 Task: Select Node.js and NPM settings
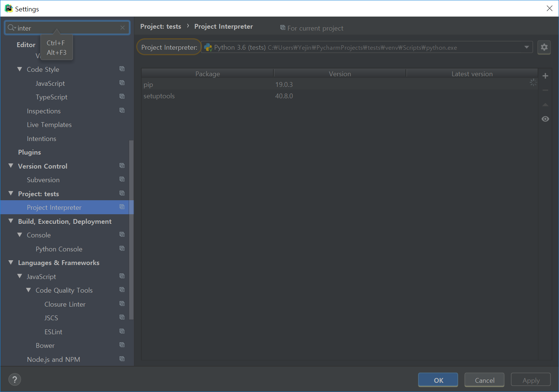click(x=53, y=360)
